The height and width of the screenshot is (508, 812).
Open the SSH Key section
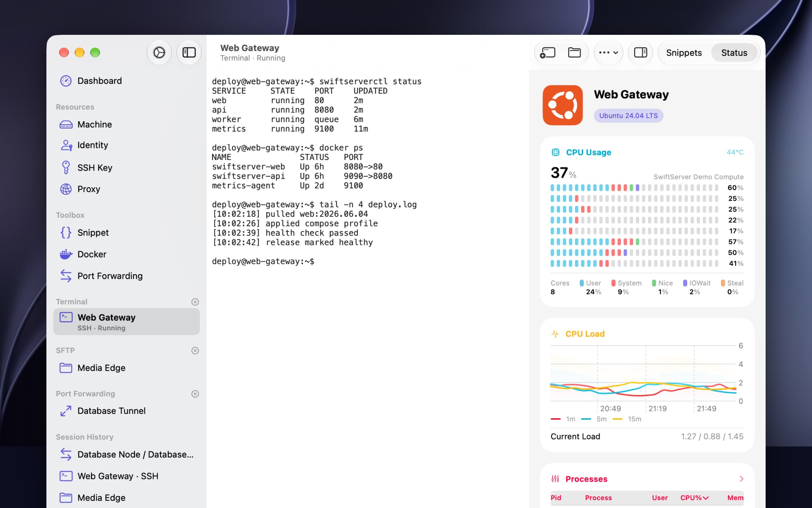point(126,167)
